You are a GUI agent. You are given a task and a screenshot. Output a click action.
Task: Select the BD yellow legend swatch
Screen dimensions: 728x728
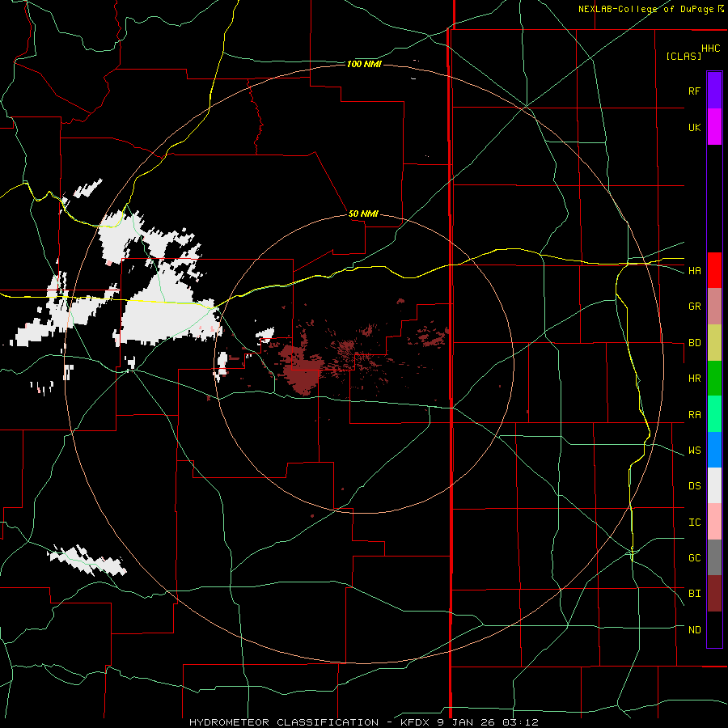pos(714,342)
